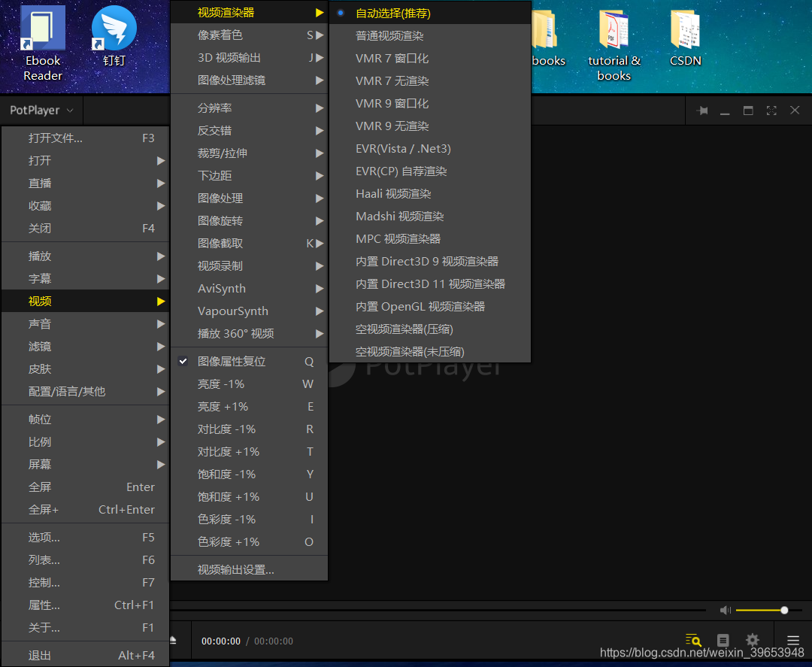
Task: Open the 声音 menu item
Action: coord(86,323)
